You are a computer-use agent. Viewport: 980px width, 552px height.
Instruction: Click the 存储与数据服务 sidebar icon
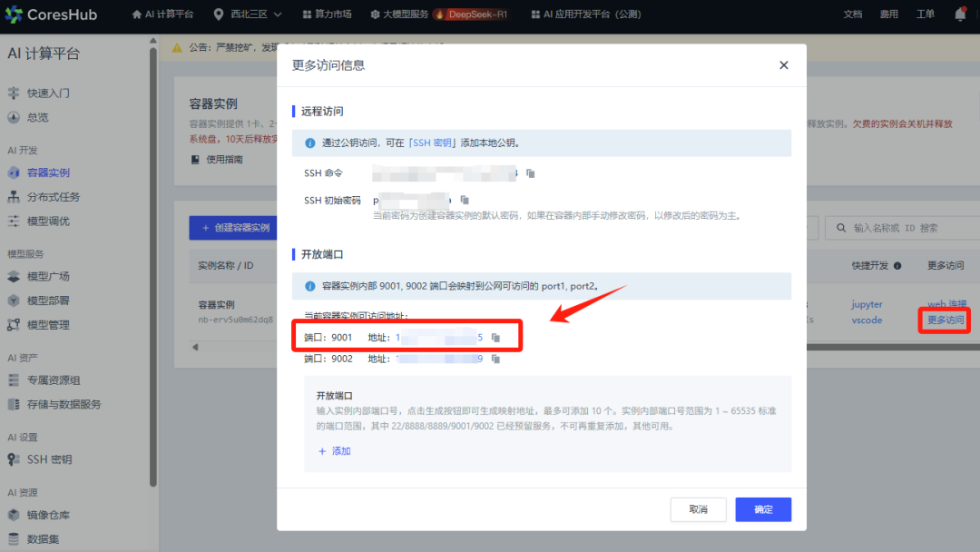pos(14,404)
